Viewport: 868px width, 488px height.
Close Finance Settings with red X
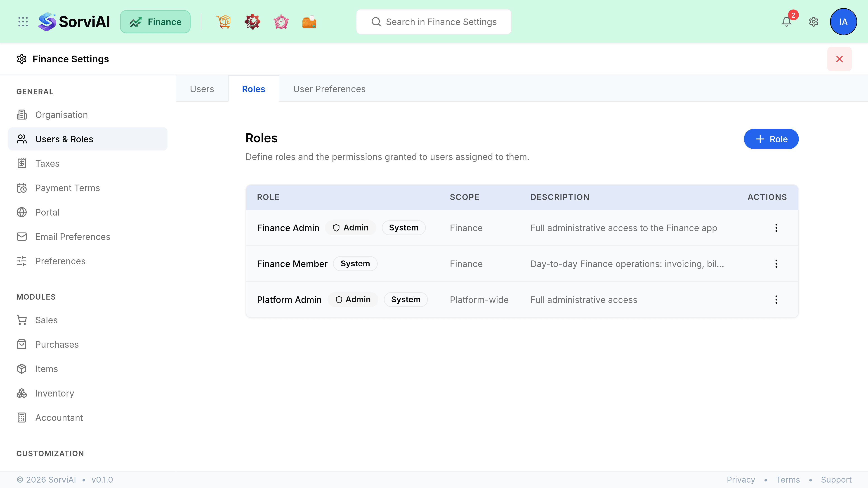(x=839, y=59)
